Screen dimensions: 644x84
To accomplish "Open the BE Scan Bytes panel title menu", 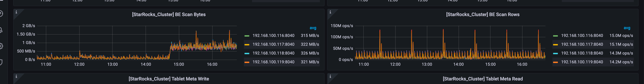I will coord(169,14).
